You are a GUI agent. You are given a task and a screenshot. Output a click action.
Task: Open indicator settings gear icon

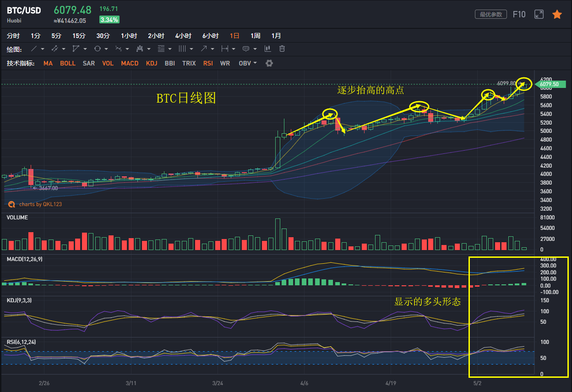(269, 63)
